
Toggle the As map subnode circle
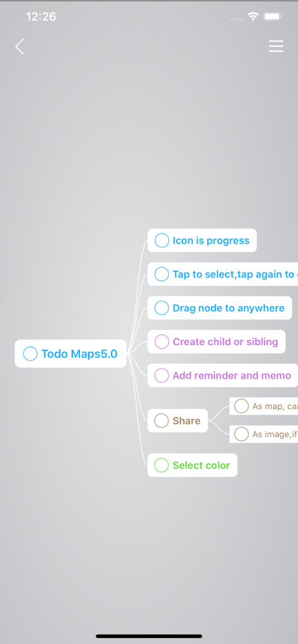click(x=241, y=406)
